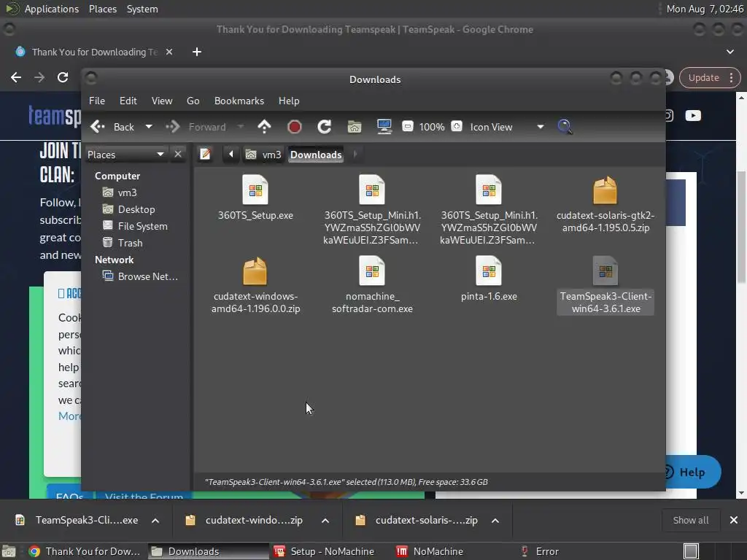Select Browse Network in sidebar
Viewport: 747px width, 560px height.
tap(140, 276)
